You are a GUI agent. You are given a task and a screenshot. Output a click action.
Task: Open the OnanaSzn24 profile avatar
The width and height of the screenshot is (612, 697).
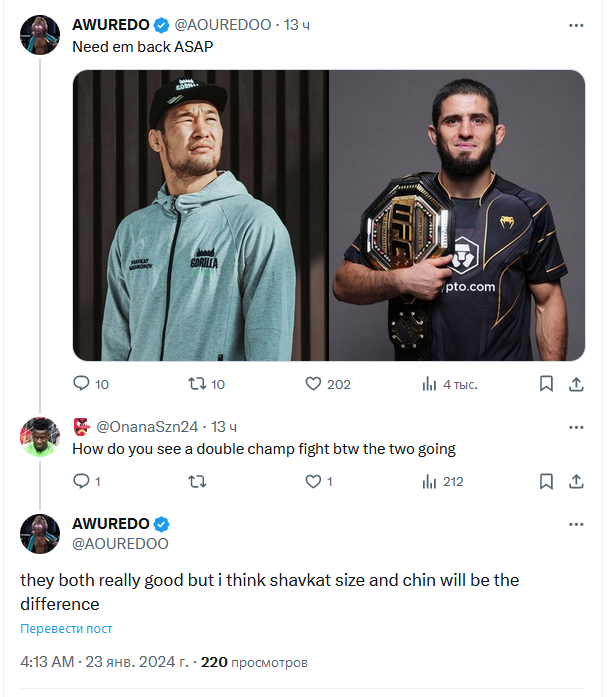(x=40, y=436)
